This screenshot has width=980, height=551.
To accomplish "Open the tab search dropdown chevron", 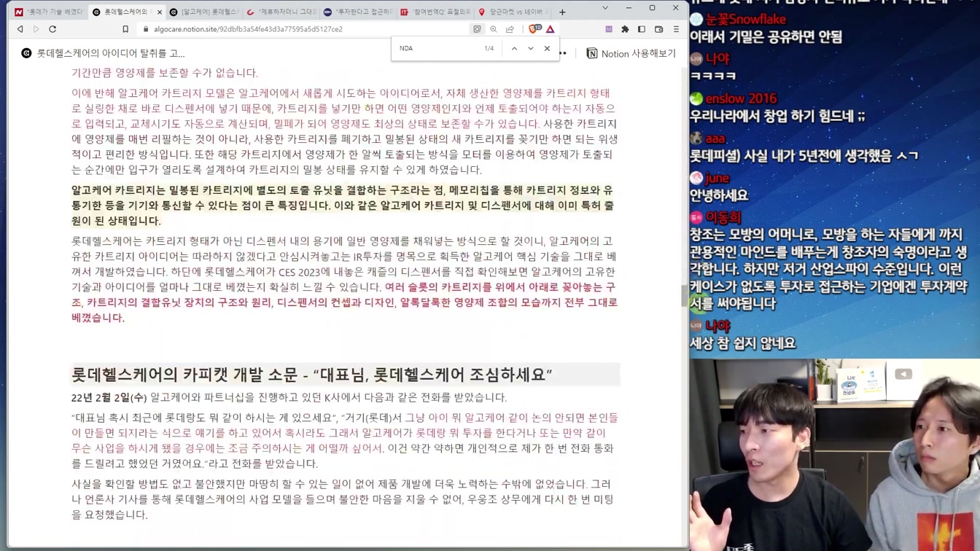I will click(x=605, y=8).
